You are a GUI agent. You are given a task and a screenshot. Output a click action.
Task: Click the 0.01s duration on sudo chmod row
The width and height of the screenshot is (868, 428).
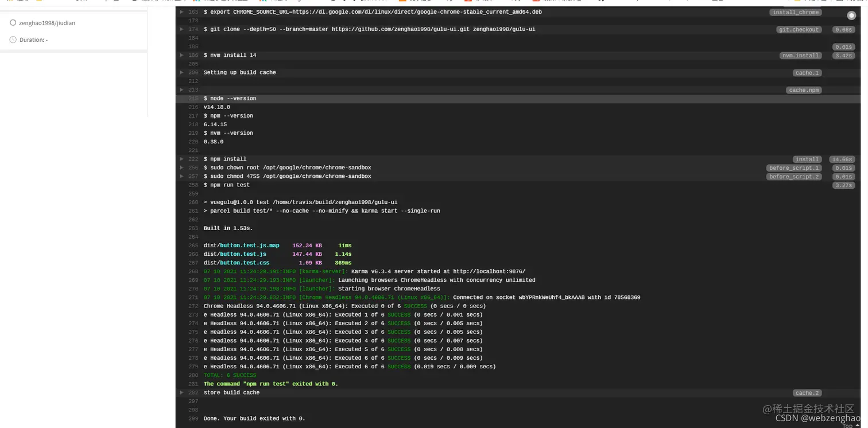click(844, 177)
